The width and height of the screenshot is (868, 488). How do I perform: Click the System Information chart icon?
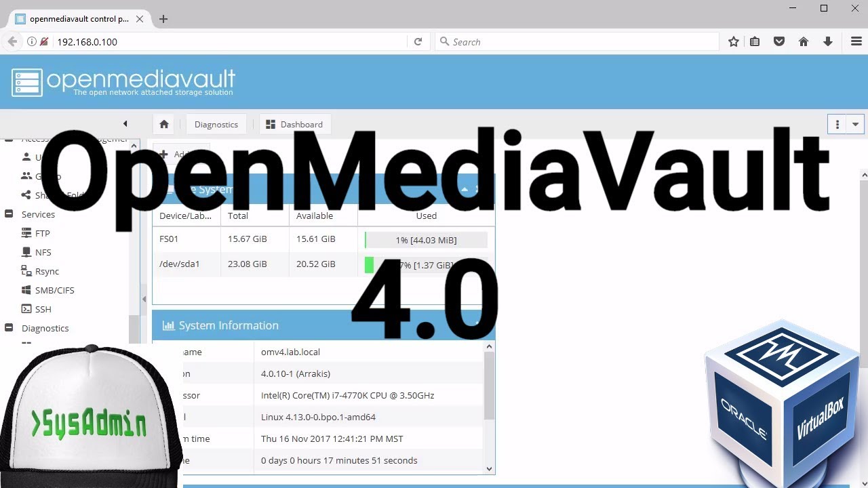(x=168, y=325)
